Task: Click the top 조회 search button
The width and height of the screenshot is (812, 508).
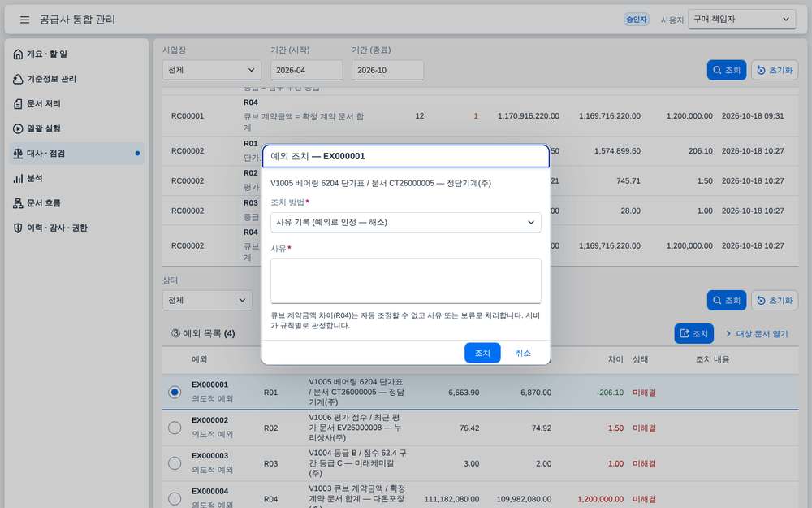Action: click(727, 70)
